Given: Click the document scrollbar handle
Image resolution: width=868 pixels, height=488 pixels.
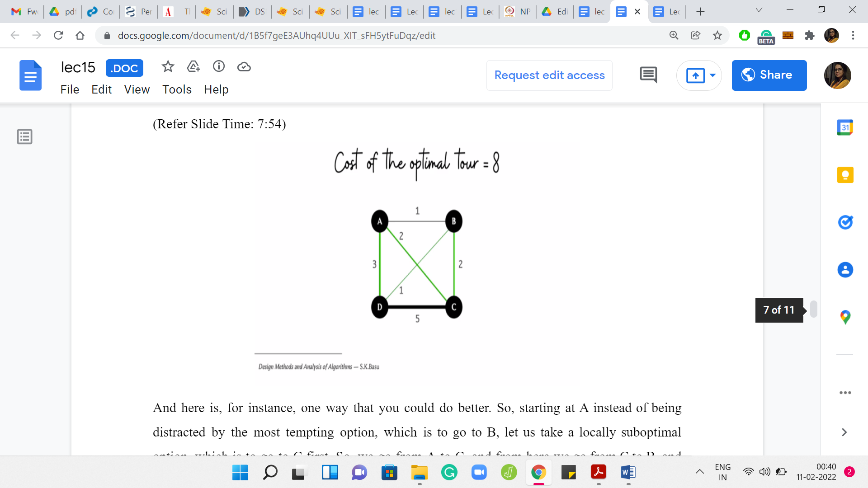Looking at the screenshot, I should coord(813,310).
